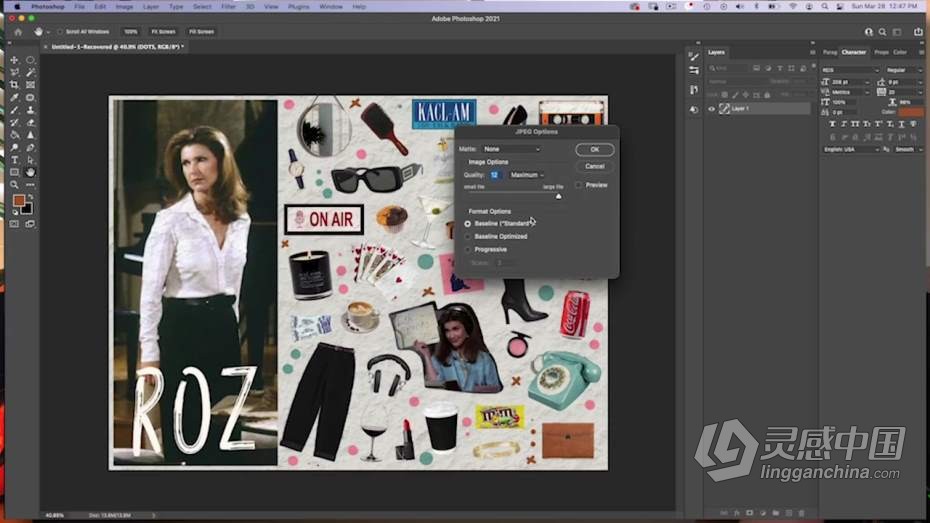This screenshot has height=523, width=930.
Task: Select the Pen tool
Action: click(30, 147)
